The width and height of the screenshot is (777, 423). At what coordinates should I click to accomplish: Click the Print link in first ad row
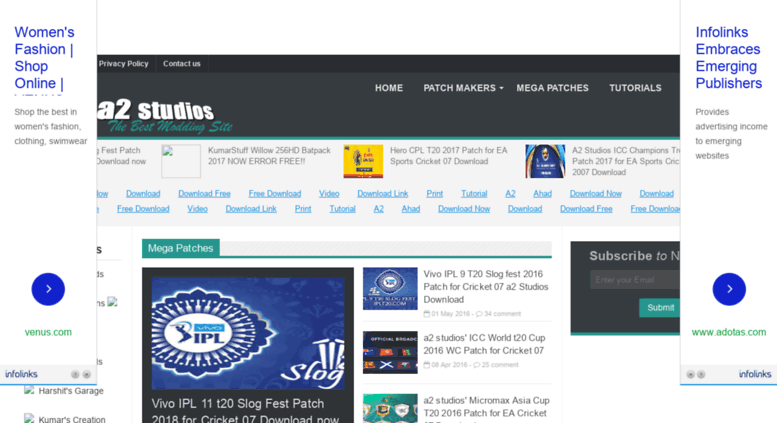pos(435,194)
